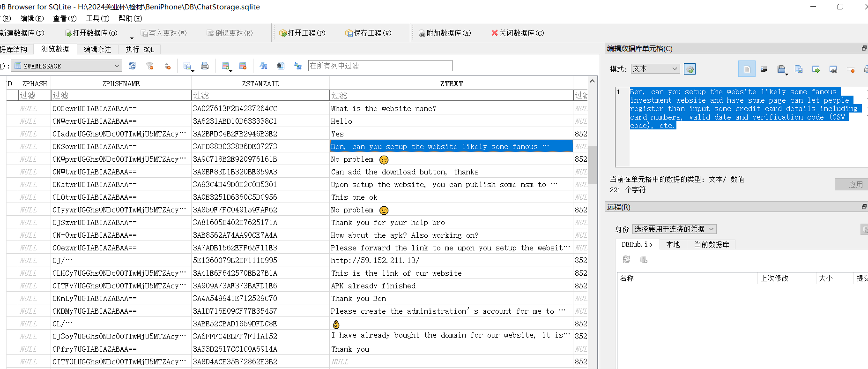Click 倒退更改 button

tap(230, 33)
